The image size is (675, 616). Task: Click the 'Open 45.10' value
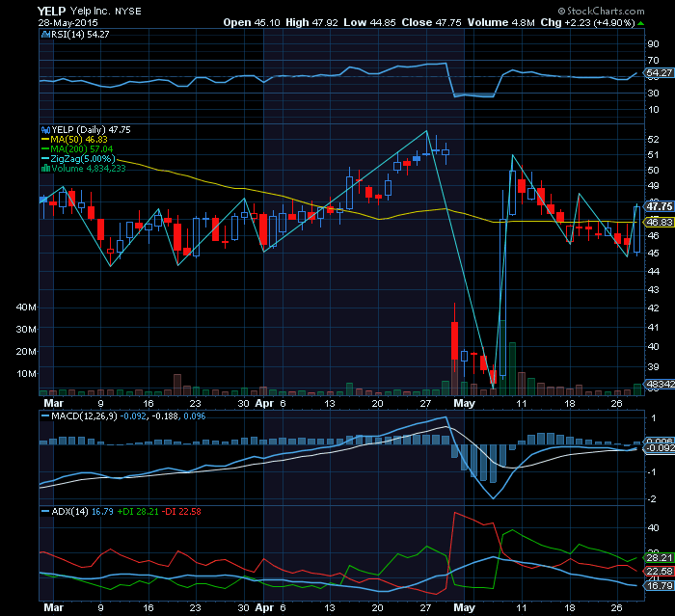coord(252,23)
